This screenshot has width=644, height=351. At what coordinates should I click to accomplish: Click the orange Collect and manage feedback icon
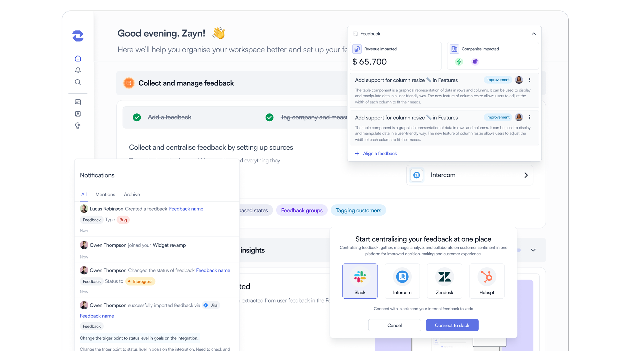pos(129,83)
